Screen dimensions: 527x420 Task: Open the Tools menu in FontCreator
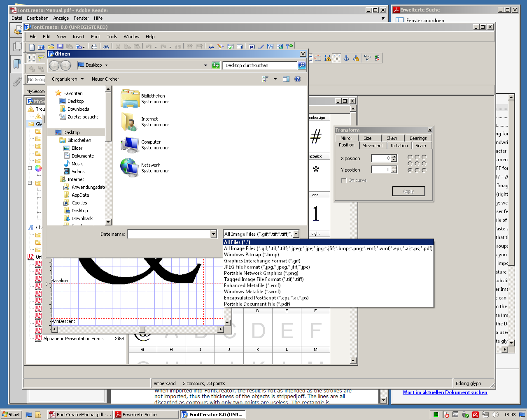tap(112, 37)
